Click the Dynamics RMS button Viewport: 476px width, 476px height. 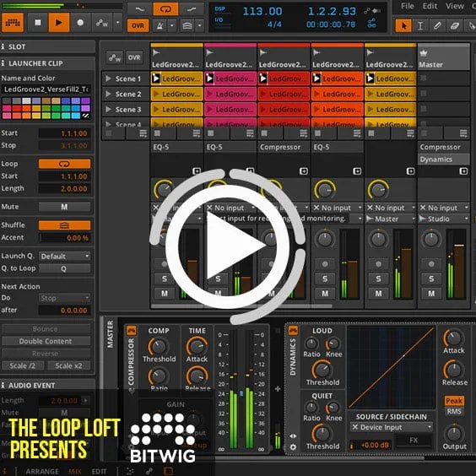coord(454,412)
